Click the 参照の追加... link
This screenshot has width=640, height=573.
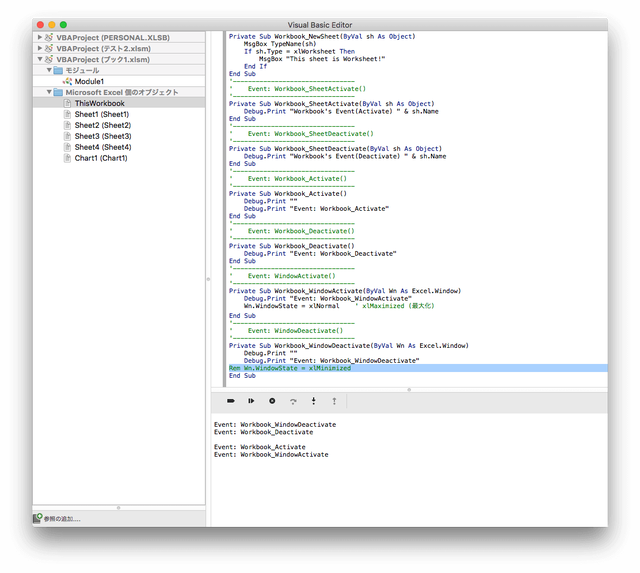click(x=62, y=519)
